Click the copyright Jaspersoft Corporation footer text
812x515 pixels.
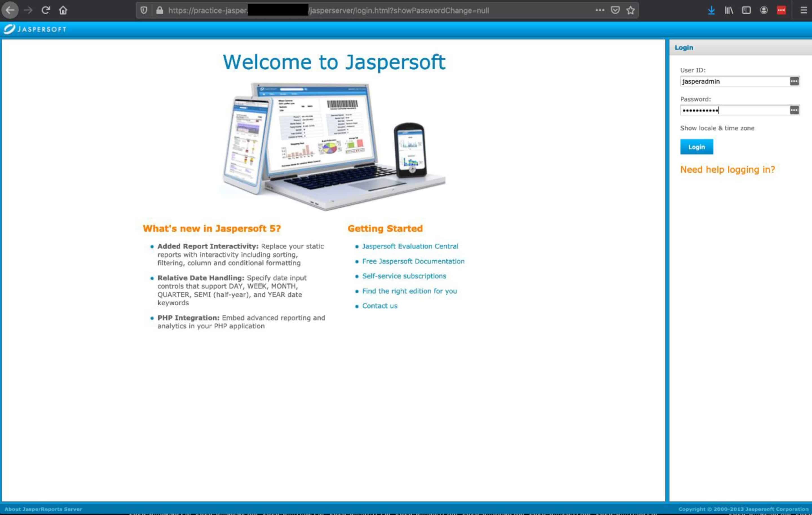[743, 509]
